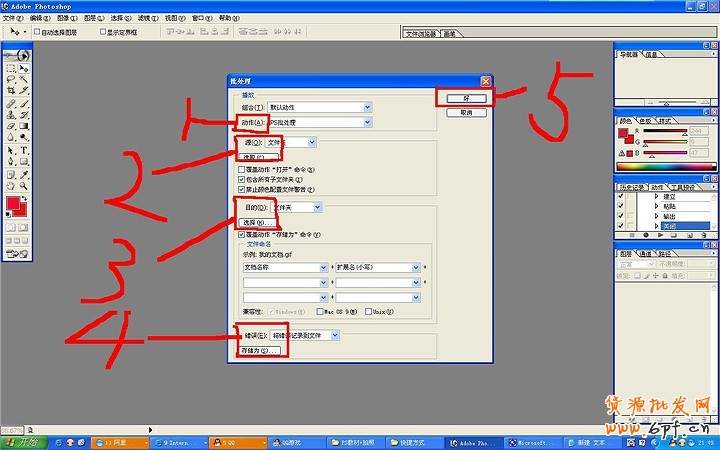Select the Rectangular Marquee tool

[x=11, y=68]
